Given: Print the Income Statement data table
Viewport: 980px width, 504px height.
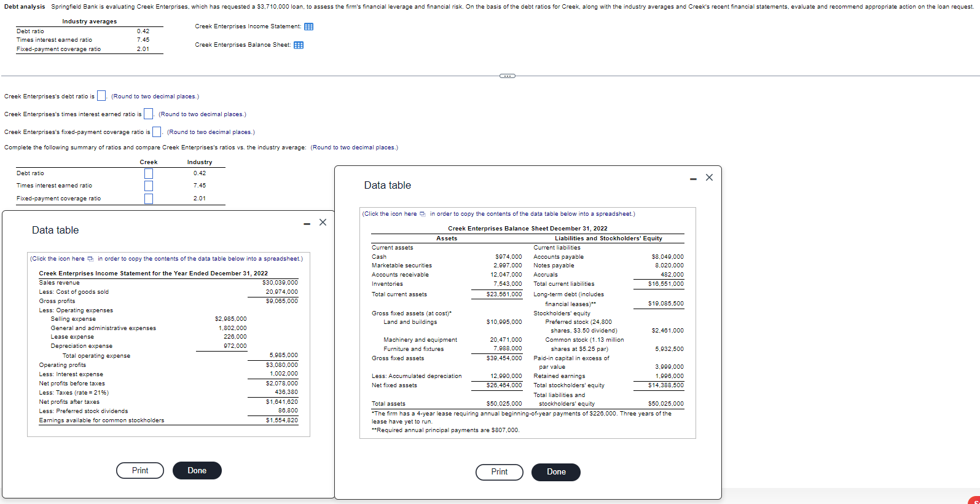Looking at the screenshot, I should pyautogui.click(x=140, y=470).
